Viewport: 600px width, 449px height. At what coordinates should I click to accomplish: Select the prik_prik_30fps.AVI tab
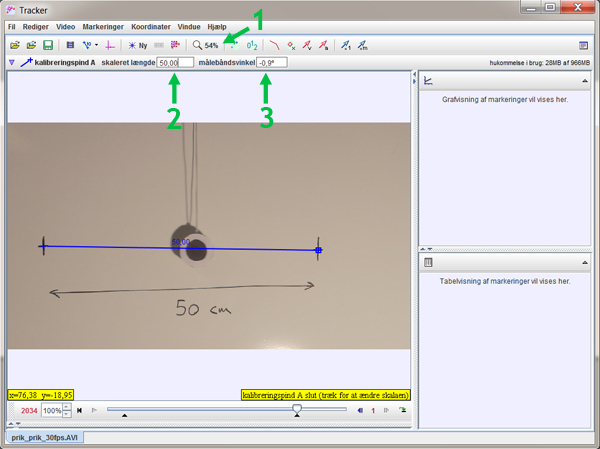click(44, 438)
